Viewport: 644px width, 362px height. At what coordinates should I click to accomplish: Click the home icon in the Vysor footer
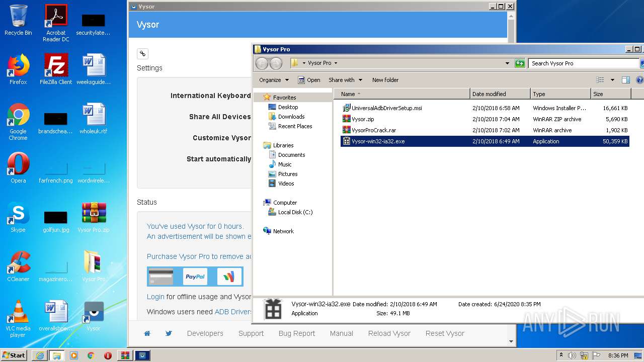click(147, 333)
